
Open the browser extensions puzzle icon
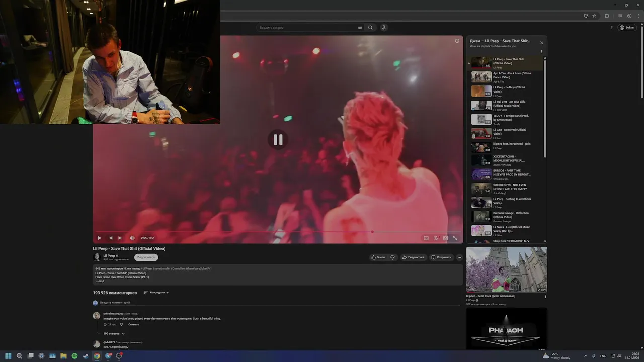coord(607,16)
